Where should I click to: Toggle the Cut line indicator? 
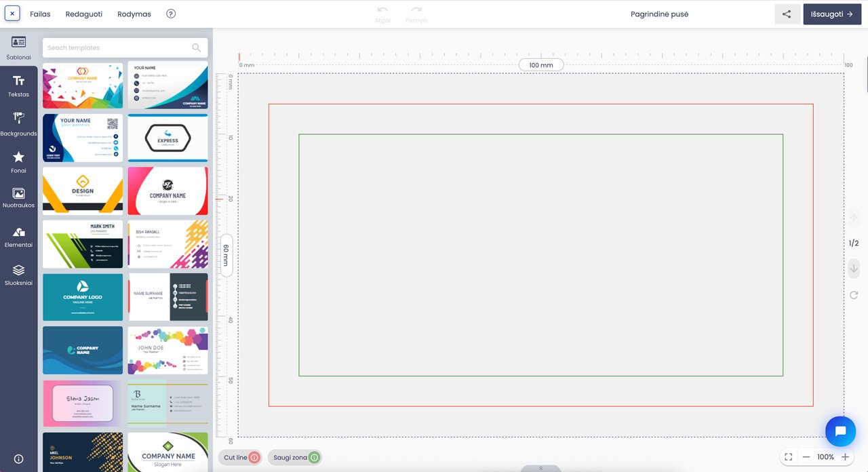click(241, 458)
